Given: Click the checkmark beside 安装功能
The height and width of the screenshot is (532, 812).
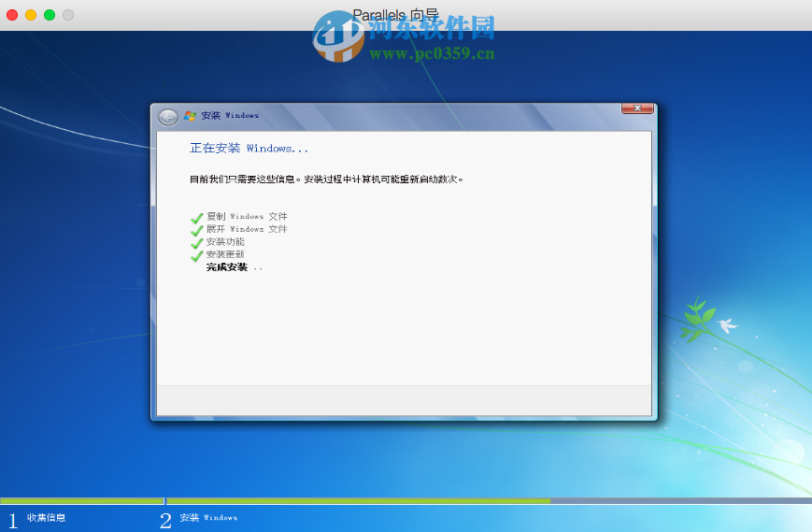Looking at the screenshot, I should tap(197, 242).
